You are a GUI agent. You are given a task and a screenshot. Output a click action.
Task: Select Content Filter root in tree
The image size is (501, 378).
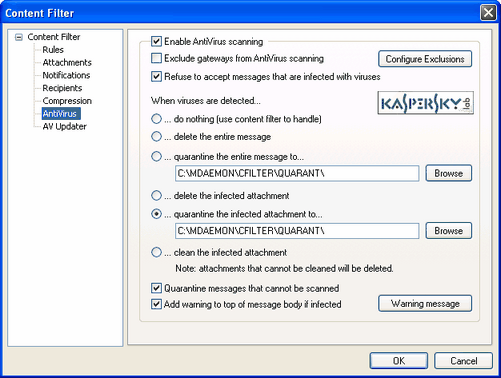[x=54, y=37]
